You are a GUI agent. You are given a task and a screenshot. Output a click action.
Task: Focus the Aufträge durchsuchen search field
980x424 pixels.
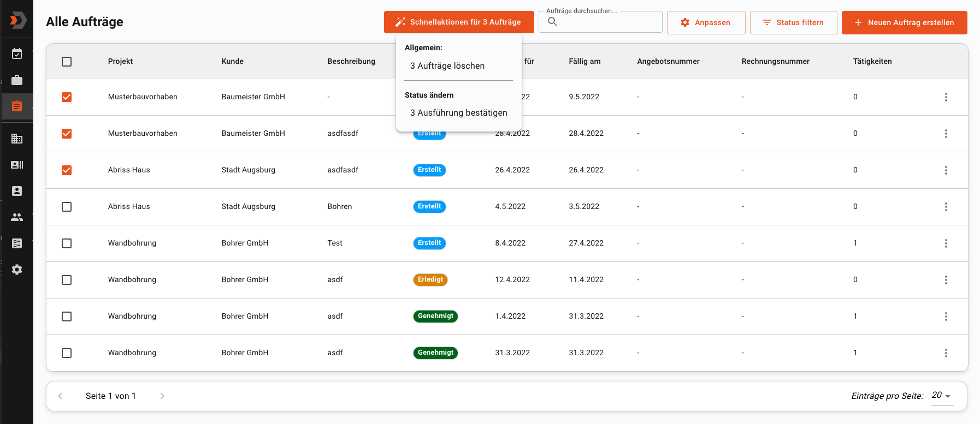[x=600, y=22]
